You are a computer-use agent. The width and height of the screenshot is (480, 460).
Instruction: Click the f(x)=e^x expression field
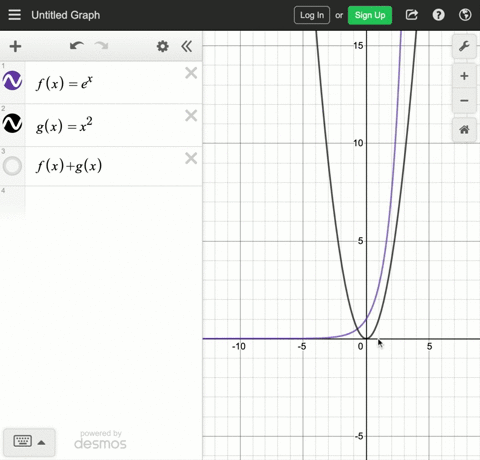pos(113,83)
